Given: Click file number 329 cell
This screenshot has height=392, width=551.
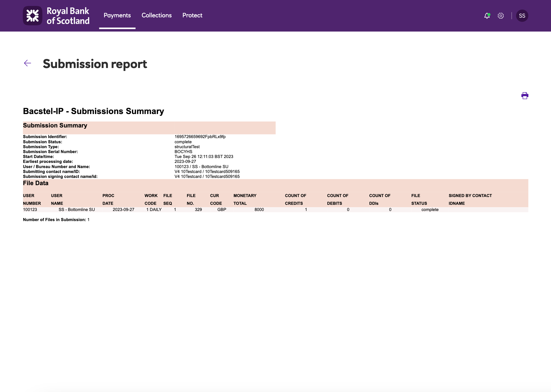Looking at the screenshot, I should tap(198, 209).
